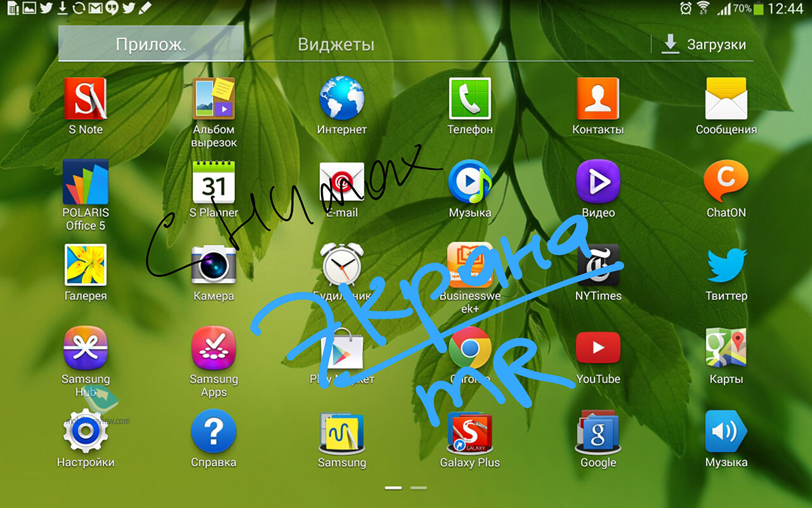Tap the Wi-Fi status icon
The width and height of the screenshot is (812, 508).
(703, 8)
